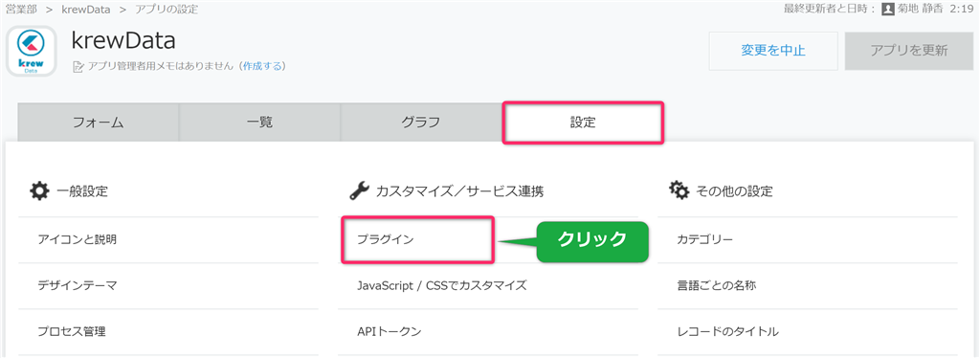The width and height of the screenshot is (980, 358).
Task: Click the user avatar icon by 菊地 静香
Action: (x=887, y=10)
